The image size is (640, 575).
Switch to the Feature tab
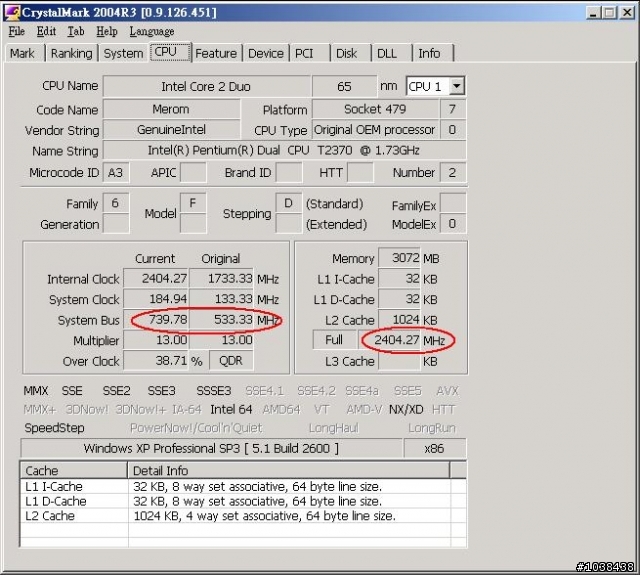click(x=216, y=53)
